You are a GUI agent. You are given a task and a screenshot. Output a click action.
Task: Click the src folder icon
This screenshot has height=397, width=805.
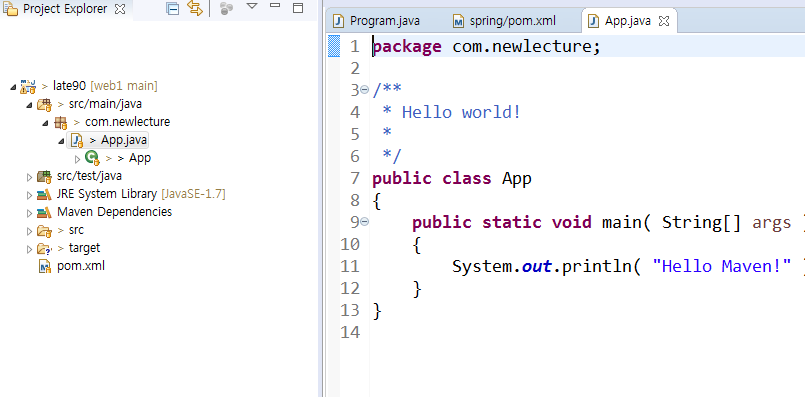[x=44, y=231]
